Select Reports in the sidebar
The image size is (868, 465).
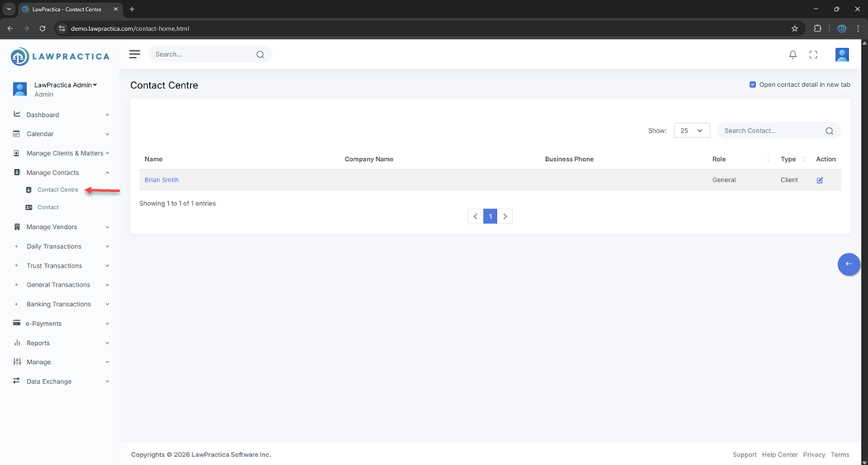tap(38, 343)
